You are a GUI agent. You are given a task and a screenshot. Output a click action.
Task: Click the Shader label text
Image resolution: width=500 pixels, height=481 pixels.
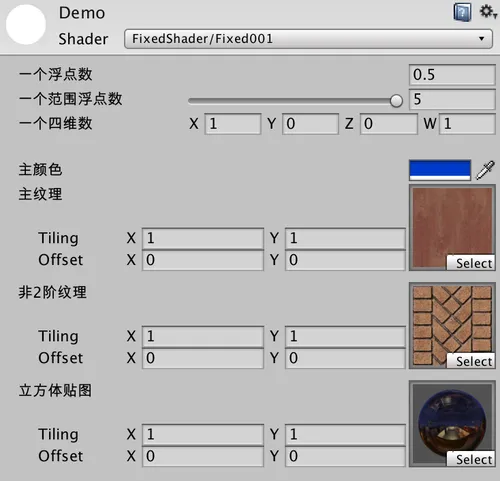(83, 39)
